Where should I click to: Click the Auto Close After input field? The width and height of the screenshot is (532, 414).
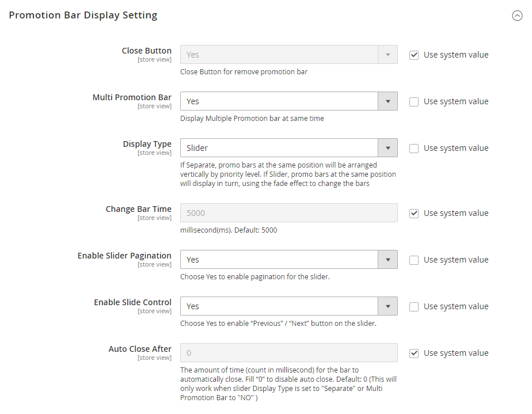coord(288,353)
